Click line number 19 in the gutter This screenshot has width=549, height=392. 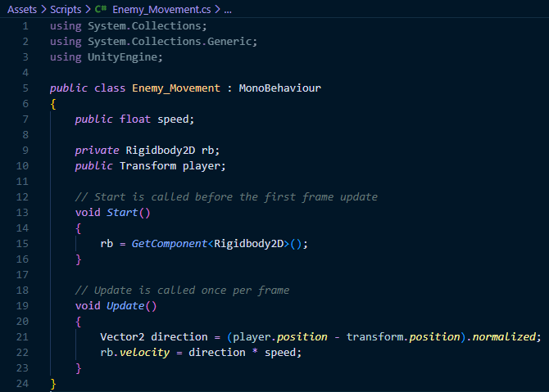(23, 305)
